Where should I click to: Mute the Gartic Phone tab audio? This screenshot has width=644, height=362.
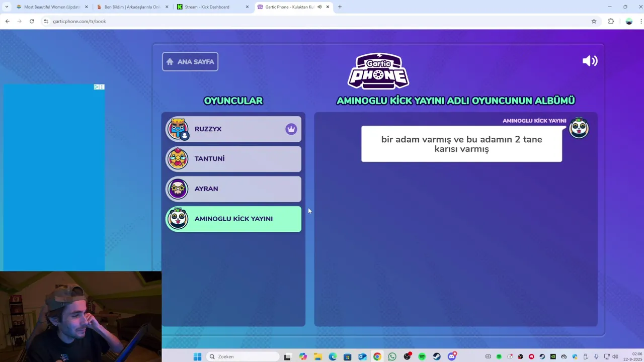[x=319, y=7]
